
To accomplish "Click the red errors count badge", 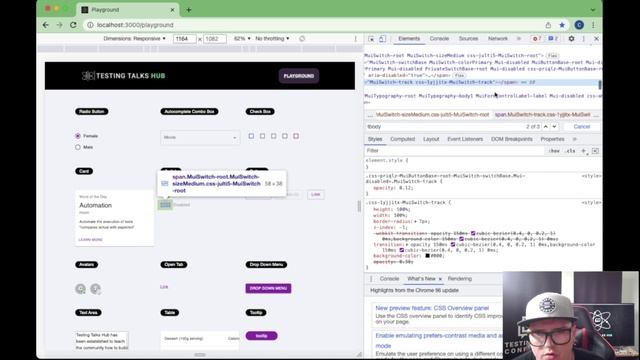I will pos(537,39).
